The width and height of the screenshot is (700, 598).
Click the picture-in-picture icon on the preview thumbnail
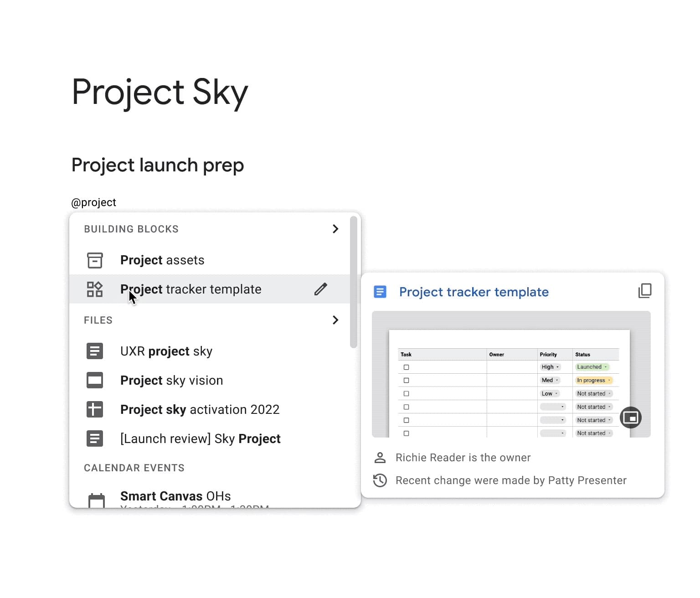click(630, 418)
